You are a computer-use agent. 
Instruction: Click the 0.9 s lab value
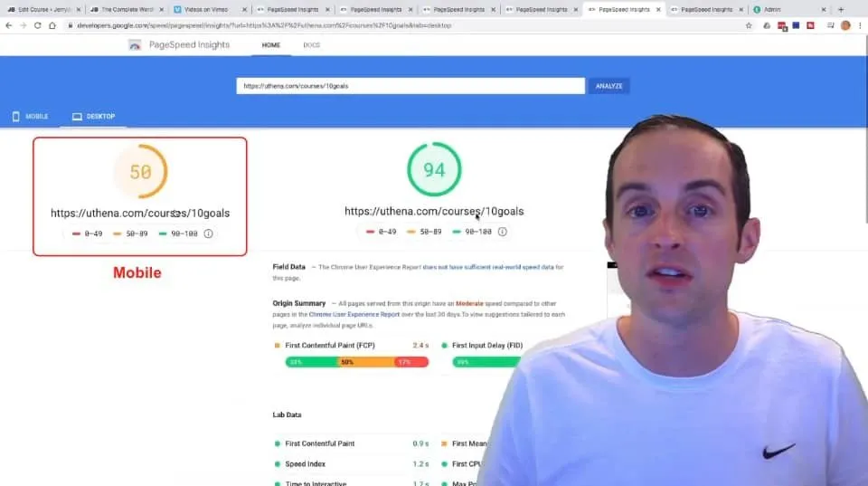420,443
